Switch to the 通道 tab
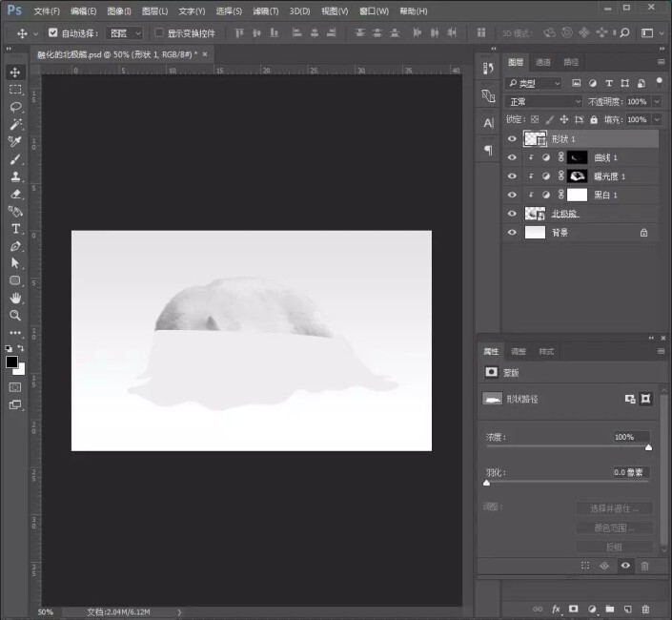672x620 pixels. [x=542, y=62]
